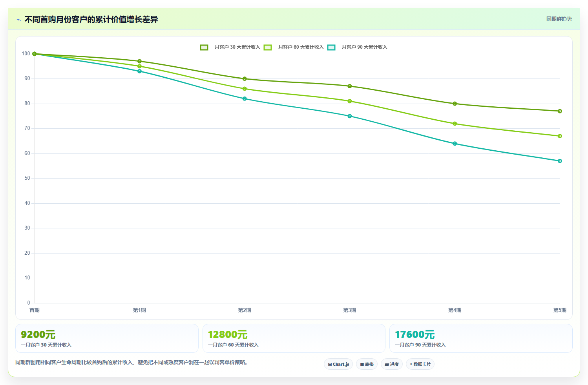Viewport: 588px width, 385px height.
Task: Click the 90-day series point at 第3期
Action: tap(350, 116)
